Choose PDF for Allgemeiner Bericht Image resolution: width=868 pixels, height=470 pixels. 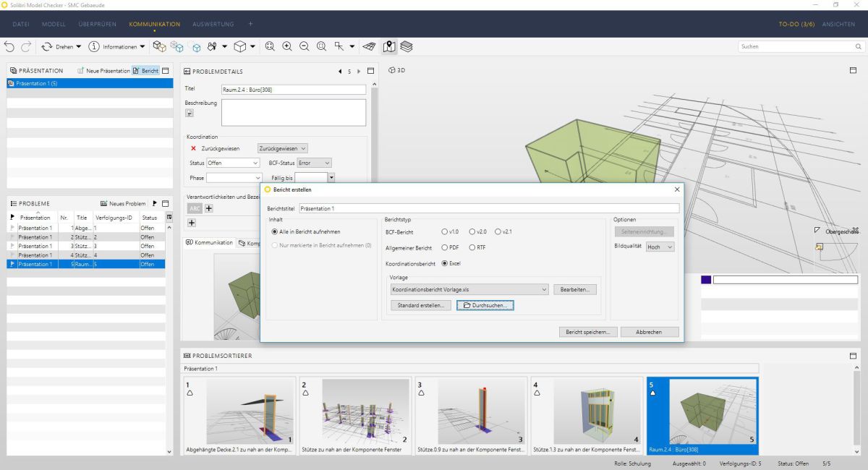tap(446, 247)
